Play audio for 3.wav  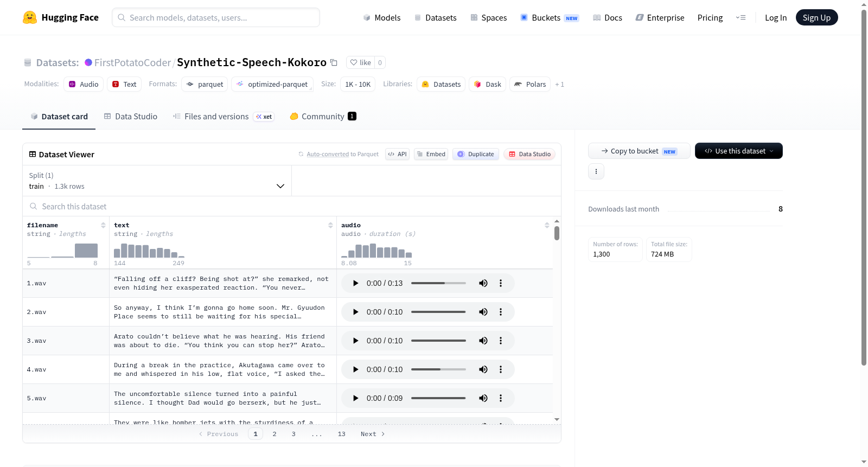[355, 341]
